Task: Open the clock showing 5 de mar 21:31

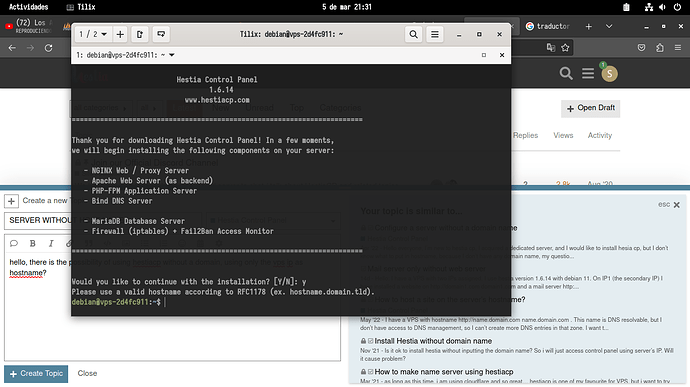Action: tap(347, 7)
